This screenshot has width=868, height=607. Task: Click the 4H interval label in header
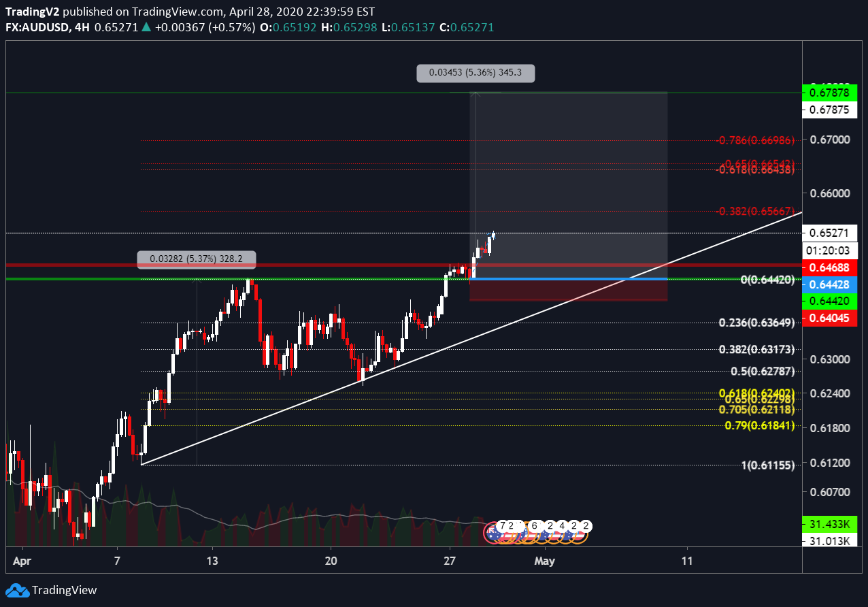[81, 27]
